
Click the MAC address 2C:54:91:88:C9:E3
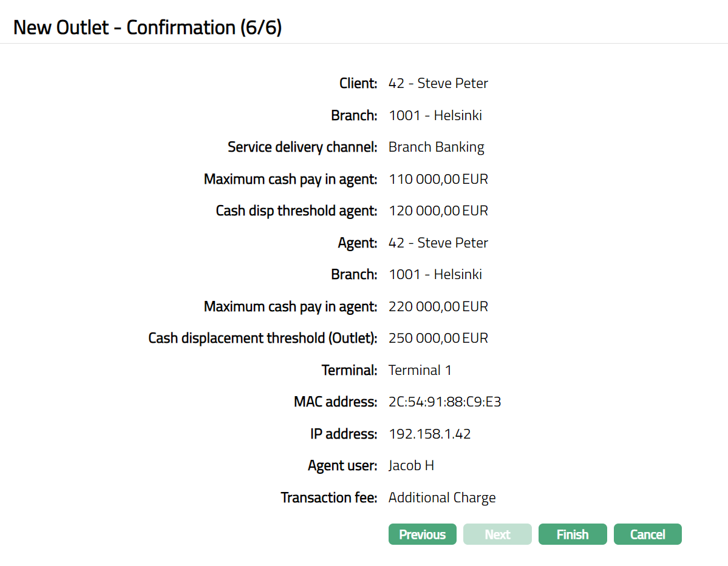(444, 402)
